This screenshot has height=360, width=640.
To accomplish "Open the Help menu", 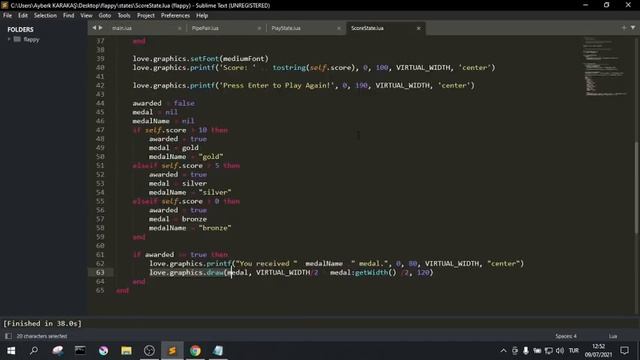I will click(202, 16).
